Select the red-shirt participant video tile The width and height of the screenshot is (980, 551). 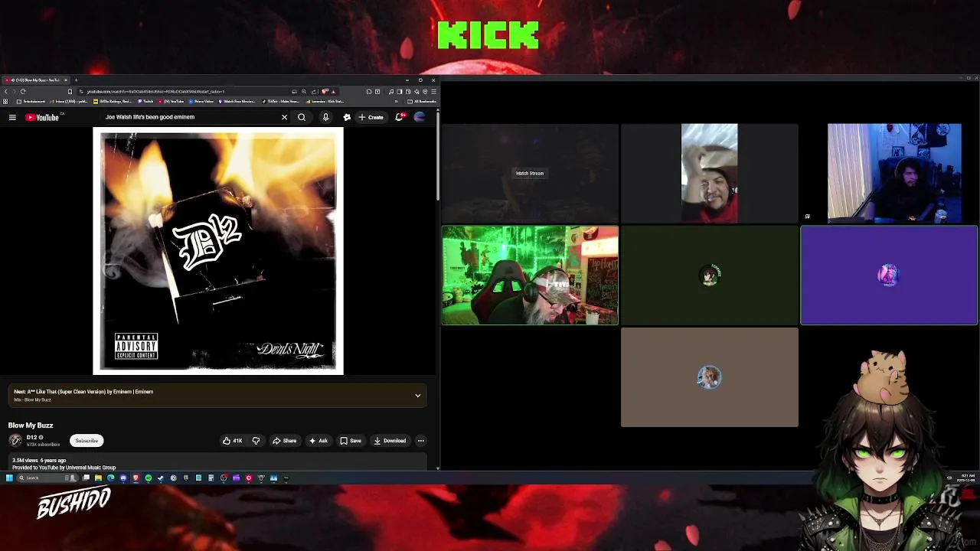709,173
